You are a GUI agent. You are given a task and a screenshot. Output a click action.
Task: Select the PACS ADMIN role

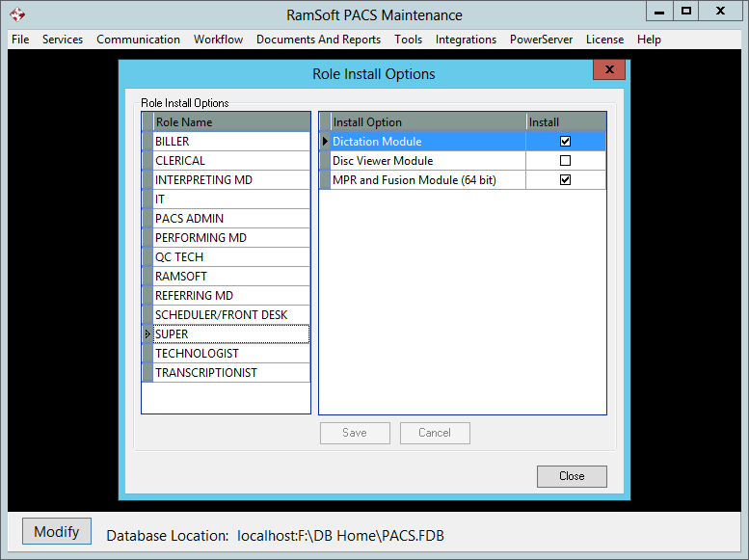pyautogui.click(x=229, y=219)
